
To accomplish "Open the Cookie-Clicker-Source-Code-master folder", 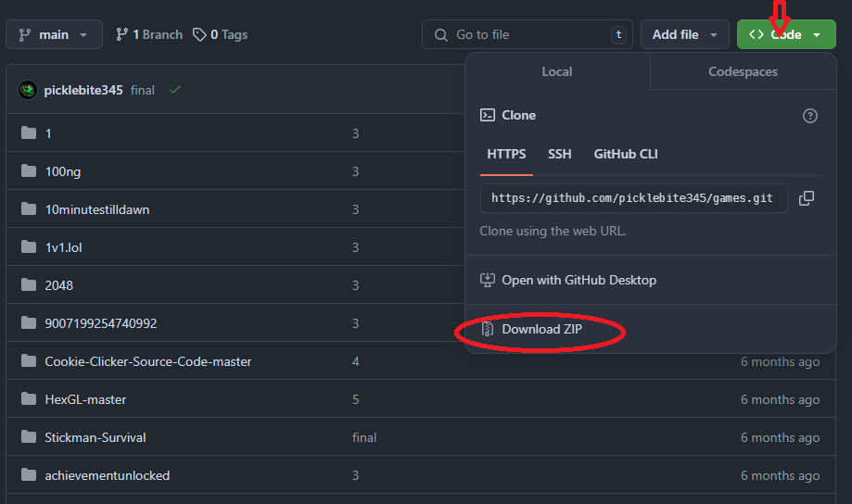I will (x=148, y=361).
